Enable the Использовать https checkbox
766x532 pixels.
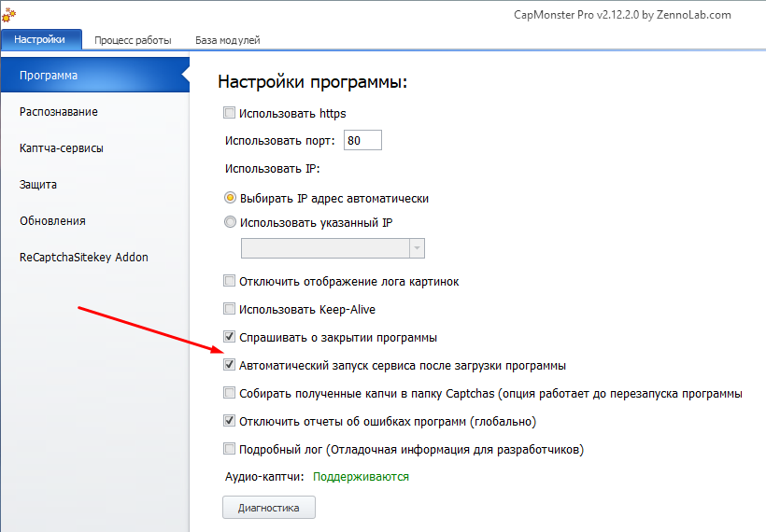(230, 114)
